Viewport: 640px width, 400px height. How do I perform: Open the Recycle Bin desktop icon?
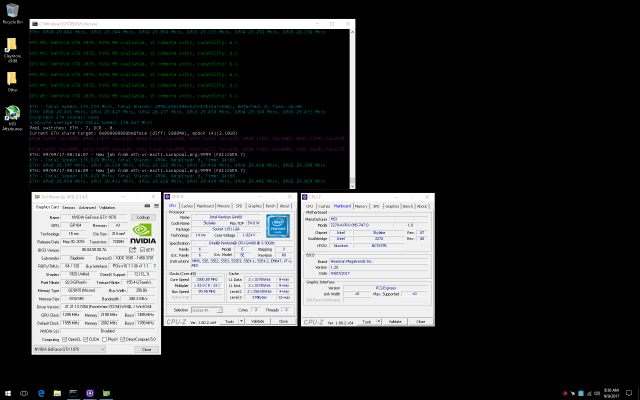11,12
